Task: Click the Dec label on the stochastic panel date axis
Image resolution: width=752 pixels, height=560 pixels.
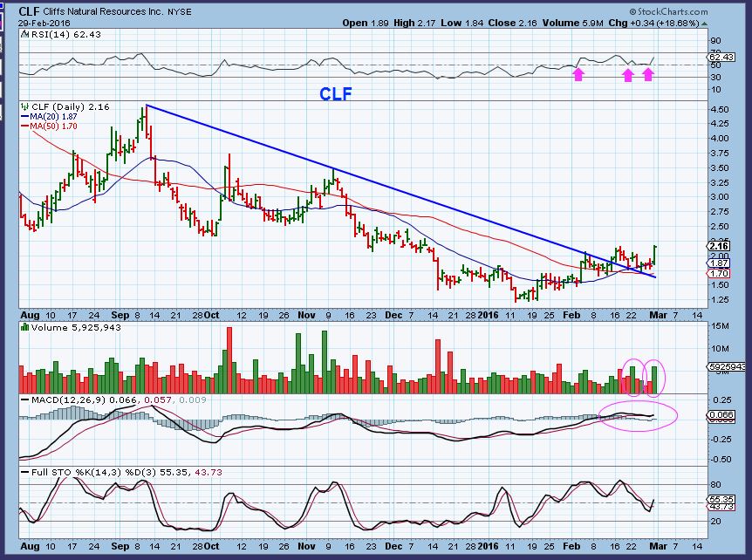Action: pyautogui.click(x=393, y=546)
